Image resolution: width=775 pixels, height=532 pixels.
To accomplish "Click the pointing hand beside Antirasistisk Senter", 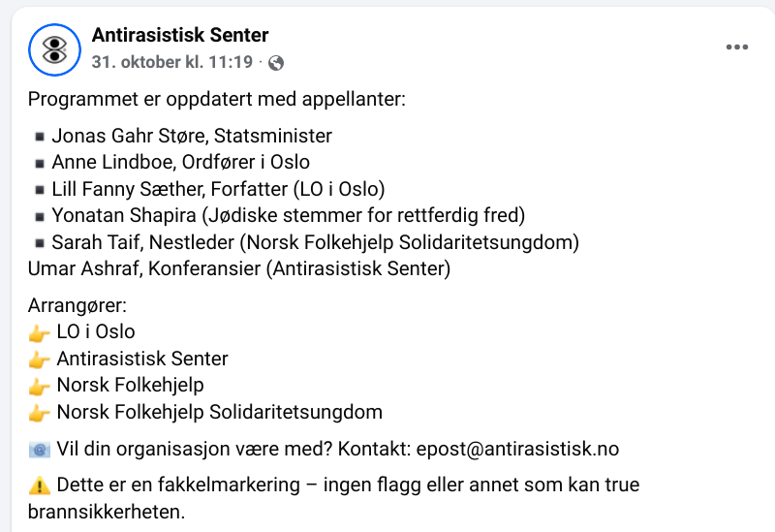I will coord(39,360).
